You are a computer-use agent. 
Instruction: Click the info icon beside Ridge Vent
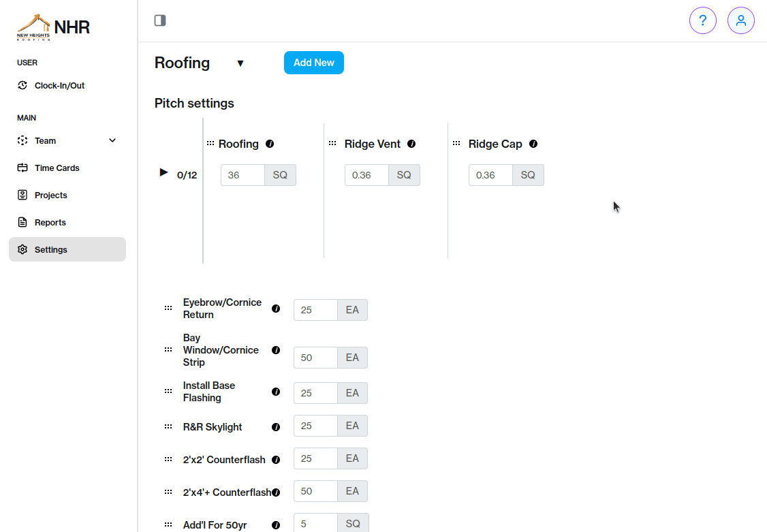tap(411, 144)
